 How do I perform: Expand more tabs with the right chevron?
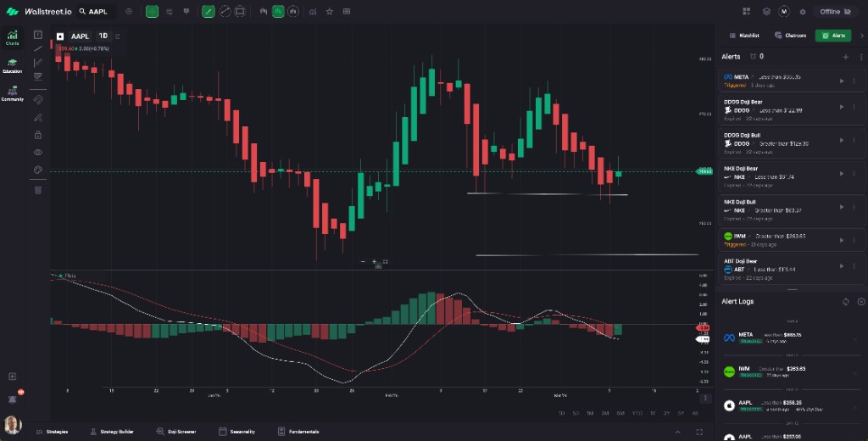tap(861, 36)
